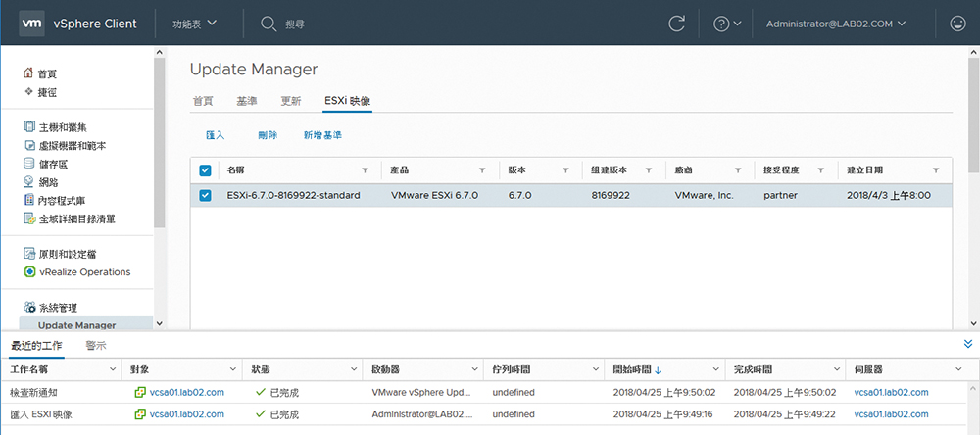Viewport: 980px width, 435px height.
Task: Click the VMs and templates icon
Action: coord(28,146)
